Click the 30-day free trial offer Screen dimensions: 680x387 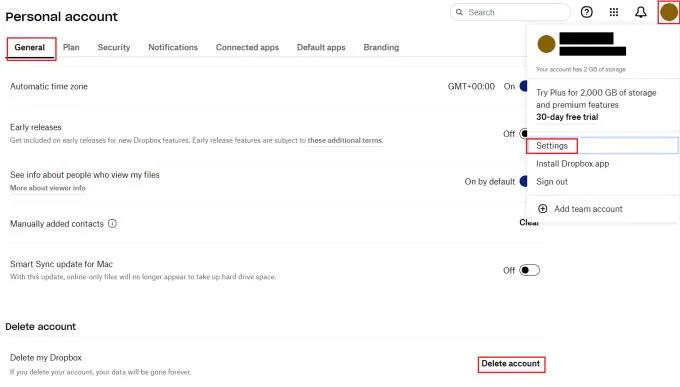click(567, 117)
